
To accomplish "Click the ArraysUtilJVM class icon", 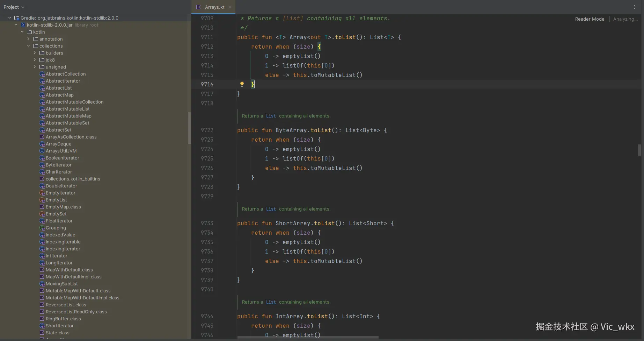I will pos(42,151).
